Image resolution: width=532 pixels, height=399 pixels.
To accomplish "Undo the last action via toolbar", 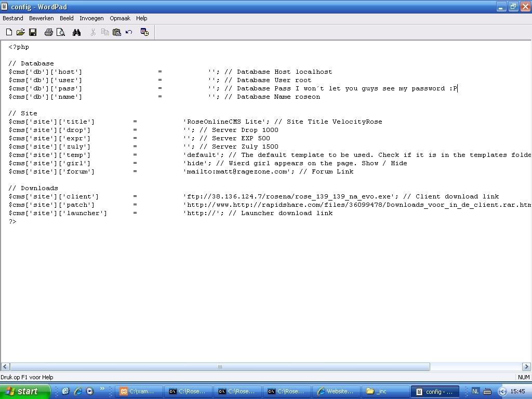I will (x=129, y=32).
